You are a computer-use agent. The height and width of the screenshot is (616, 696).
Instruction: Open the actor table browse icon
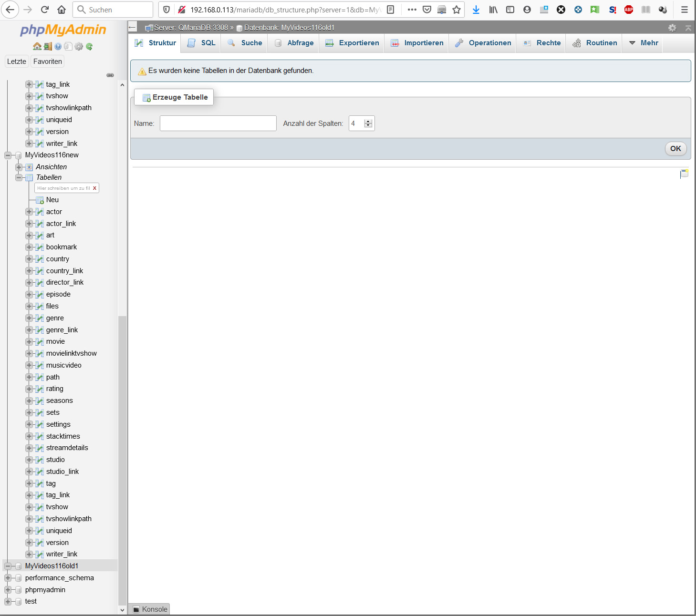pyautogui.click(x=40, y=212)
